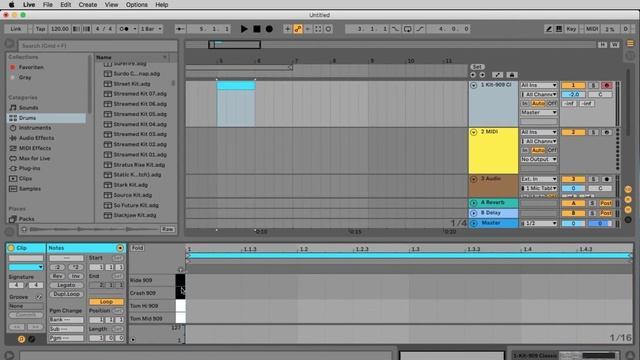Viewport: 640px width, 360px height.
Task: Click the Drums category icon
Action: pyautogui.click(x=13, y=118)
